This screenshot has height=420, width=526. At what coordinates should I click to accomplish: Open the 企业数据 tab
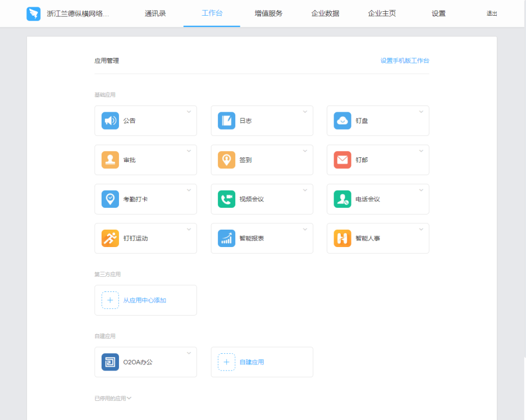pos(325,13)
